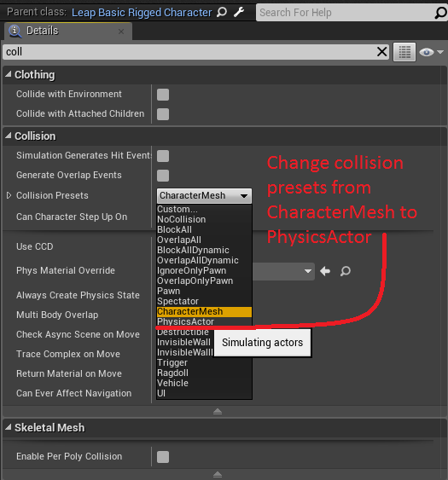Select BlockAllDynamic preset
This screenshot has height=480, width=448.
coord(204,250)
